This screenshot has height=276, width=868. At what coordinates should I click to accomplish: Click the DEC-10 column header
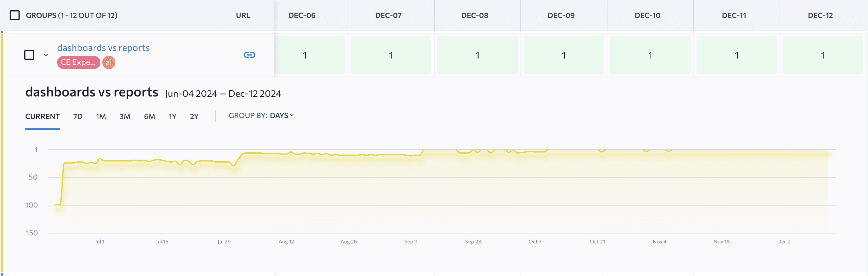(647, 15)
